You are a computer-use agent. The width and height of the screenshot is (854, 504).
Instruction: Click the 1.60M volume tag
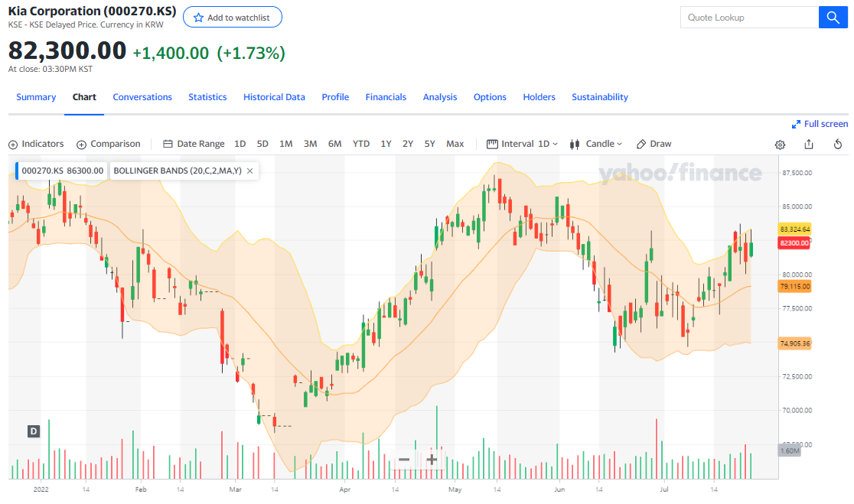click(x=790, y=450)
